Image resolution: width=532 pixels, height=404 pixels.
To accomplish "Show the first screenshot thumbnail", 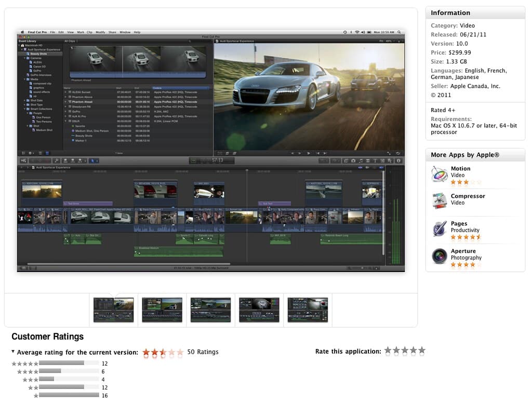I will click(114, 309).
